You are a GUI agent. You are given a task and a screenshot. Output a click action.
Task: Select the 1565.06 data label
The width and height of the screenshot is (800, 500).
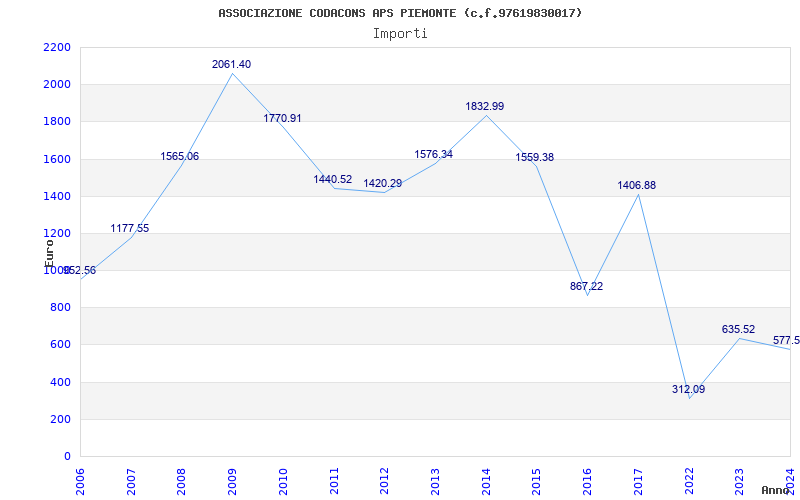[x=180, y=156]
